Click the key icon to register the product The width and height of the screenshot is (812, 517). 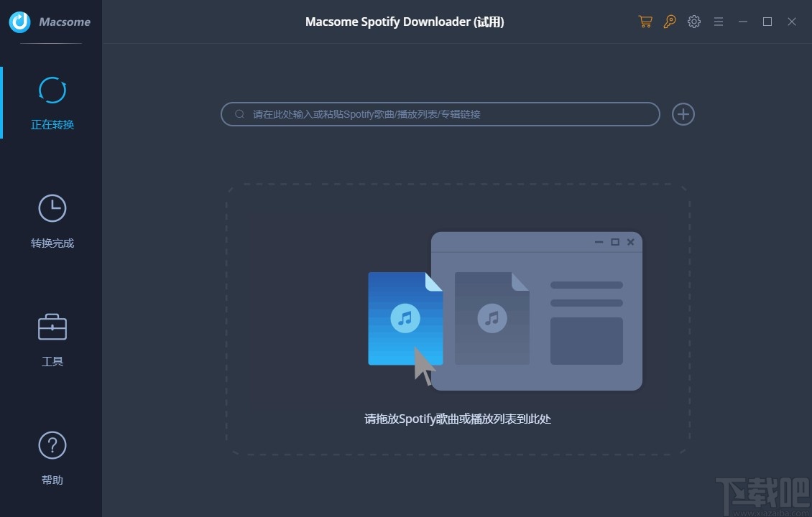pos(669,22)
